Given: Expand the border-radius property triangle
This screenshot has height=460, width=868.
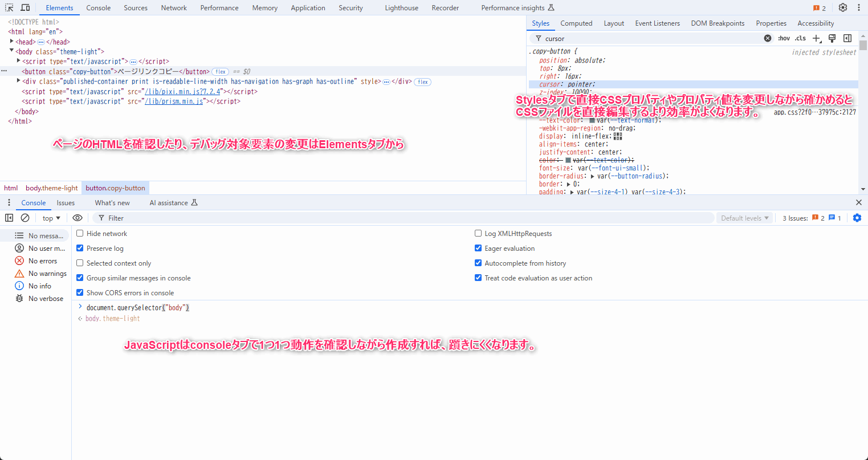Looking at the screenshot, I should click(x=593, y=176).
